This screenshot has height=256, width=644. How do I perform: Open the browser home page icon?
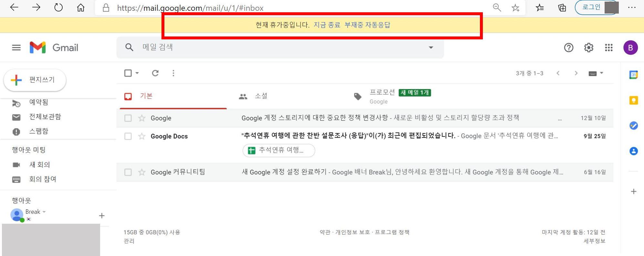click(81, 7)
